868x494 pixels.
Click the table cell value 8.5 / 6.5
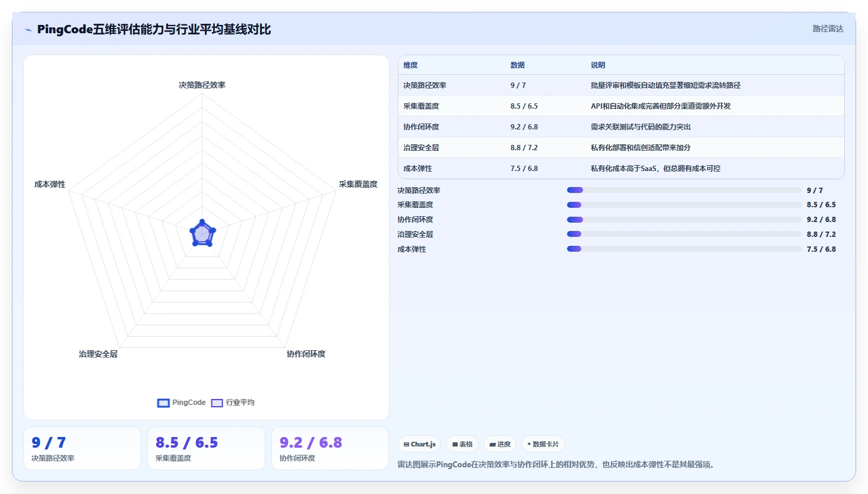524,106
